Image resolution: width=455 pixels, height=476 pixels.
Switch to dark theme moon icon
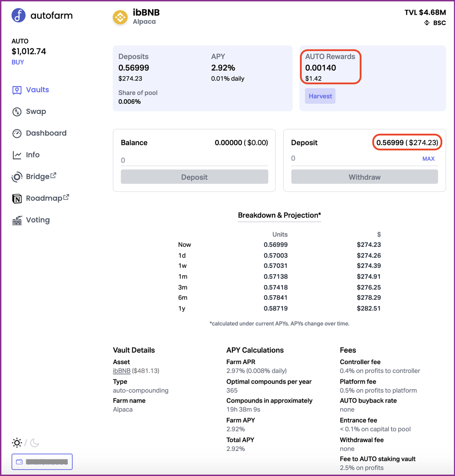[35, 443]
